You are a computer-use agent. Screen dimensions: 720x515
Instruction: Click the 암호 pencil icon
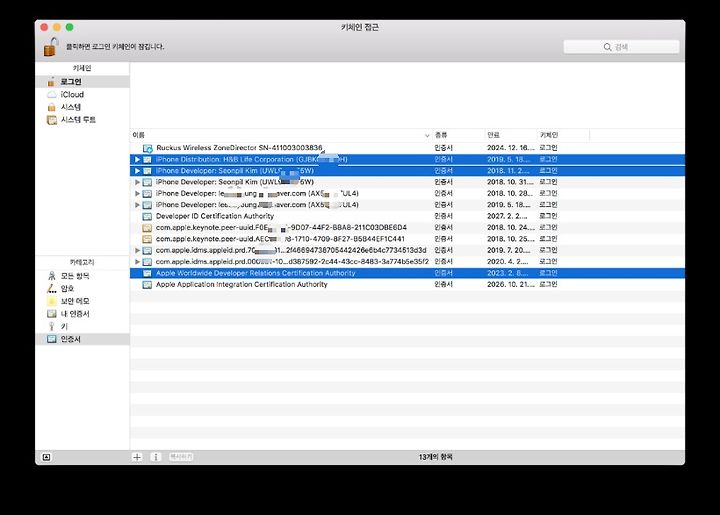[51, 288]
